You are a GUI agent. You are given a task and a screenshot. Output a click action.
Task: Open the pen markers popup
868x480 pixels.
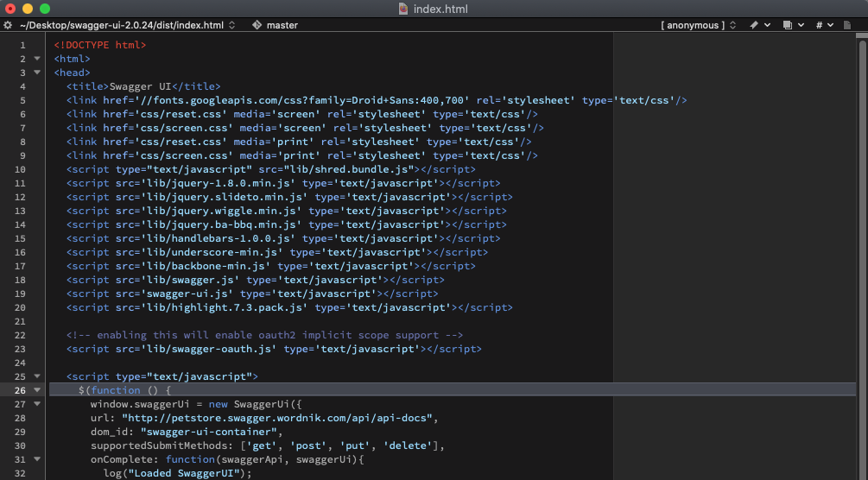tap(760, 25)
